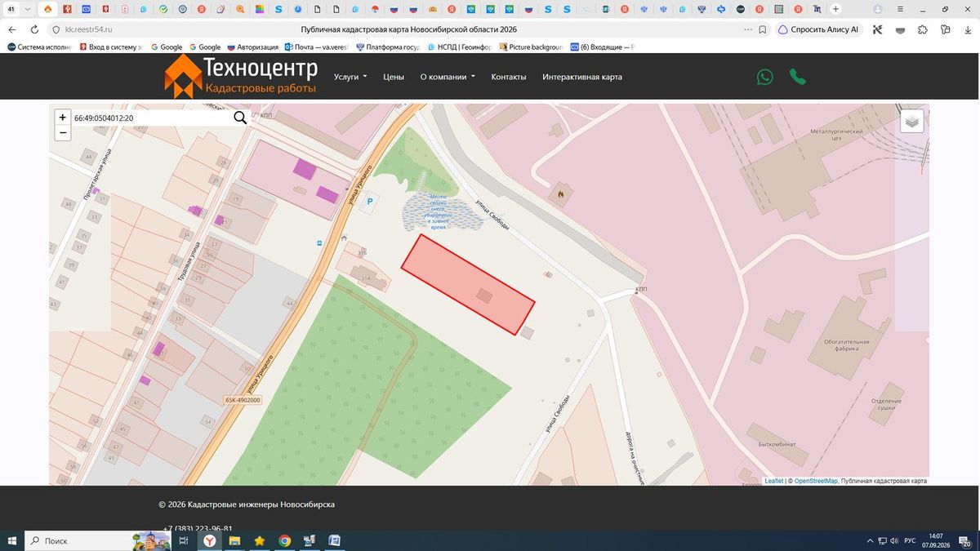Click the cadastral number search field
980x551 pixels.
tap(152, 118)
